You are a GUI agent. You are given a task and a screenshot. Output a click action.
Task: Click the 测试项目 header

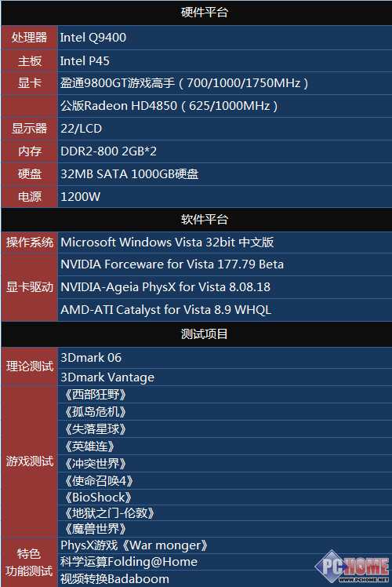coord(196,334)
